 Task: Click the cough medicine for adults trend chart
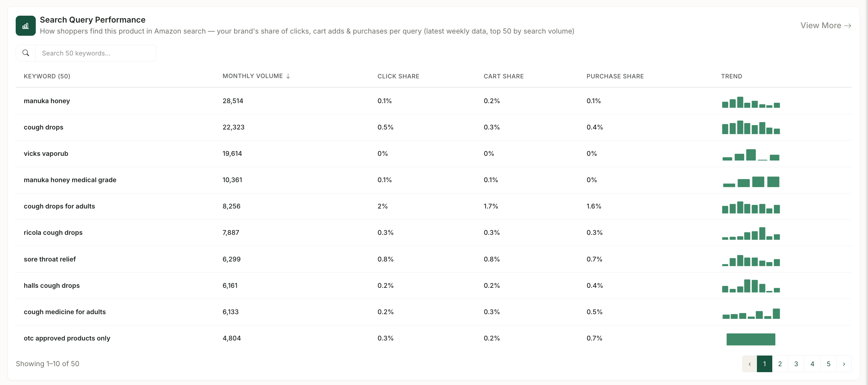tap(751, 313)
